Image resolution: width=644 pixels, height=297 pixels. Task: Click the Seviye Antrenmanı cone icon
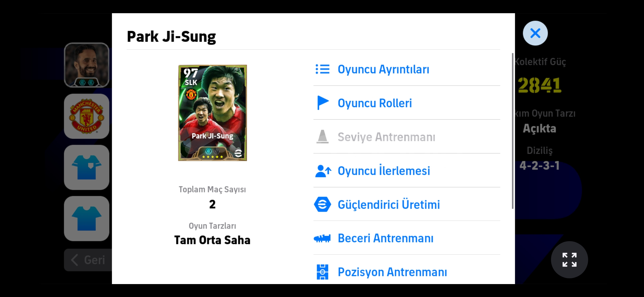(322, 137)
